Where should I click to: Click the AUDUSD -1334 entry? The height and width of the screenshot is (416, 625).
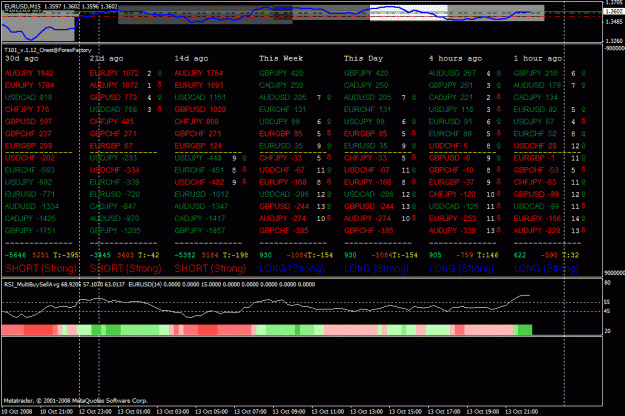(31, 206)
